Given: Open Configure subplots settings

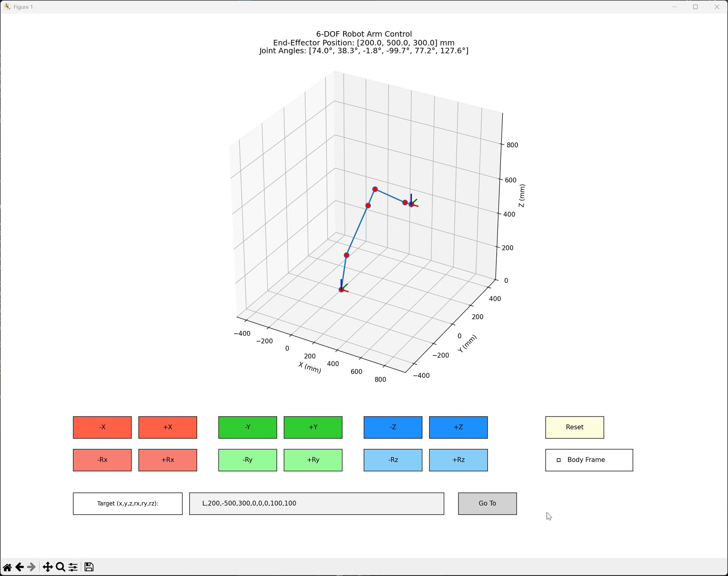Looking at the screenshot, I should point(73,567).
